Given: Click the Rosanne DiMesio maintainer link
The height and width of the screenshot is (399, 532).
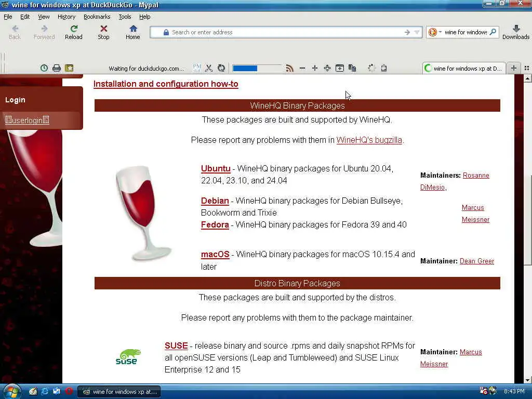Looking at the screenshot, I should coord(476,176).
